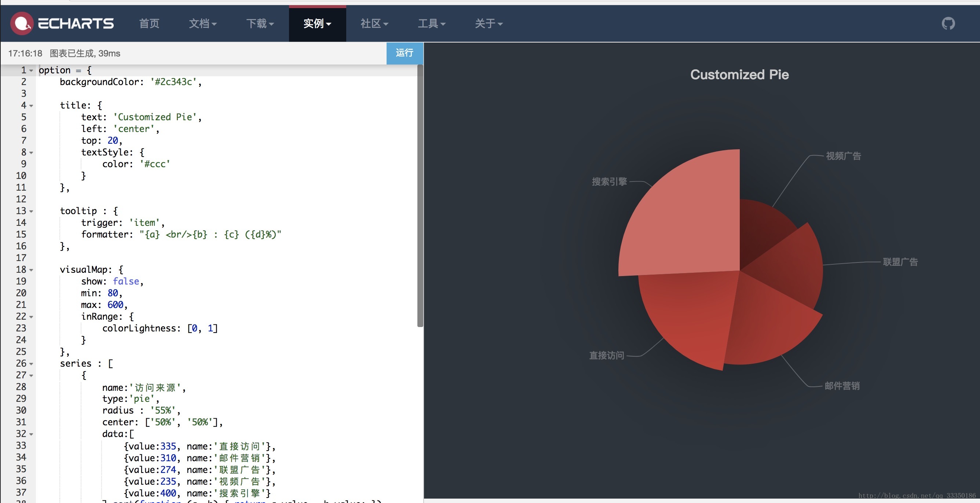Click the 搜索引擎 chart label

tap(609, 182)
